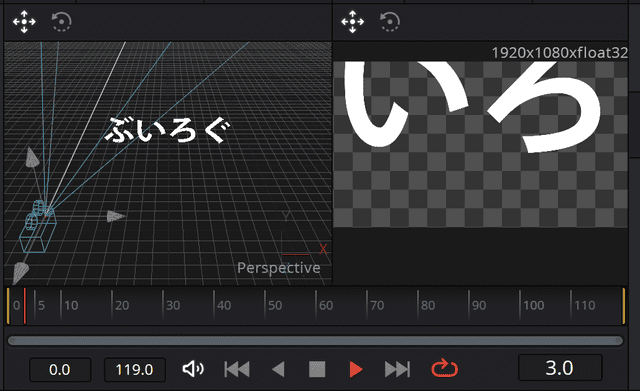Play the composition in reverse
Image resolution: width=640 pixels, height=391 pixels.
click(278, 369)
